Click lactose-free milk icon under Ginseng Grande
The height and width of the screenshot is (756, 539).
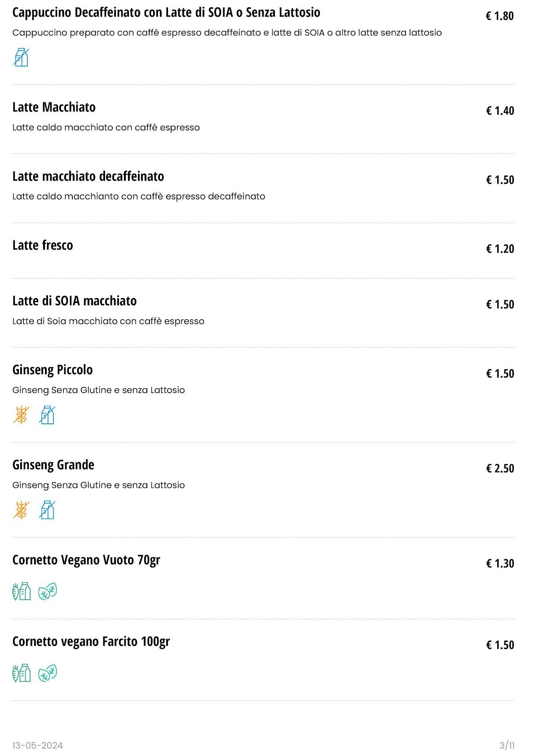47,510
